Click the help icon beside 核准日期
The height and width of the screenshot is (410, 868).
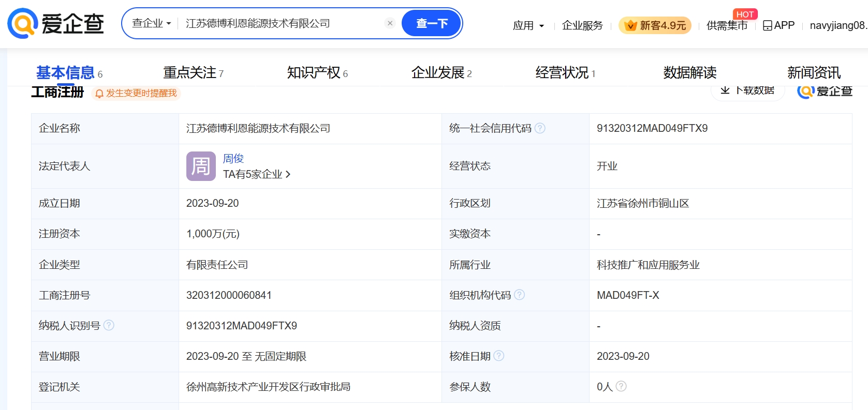click(x=499, y=356)
